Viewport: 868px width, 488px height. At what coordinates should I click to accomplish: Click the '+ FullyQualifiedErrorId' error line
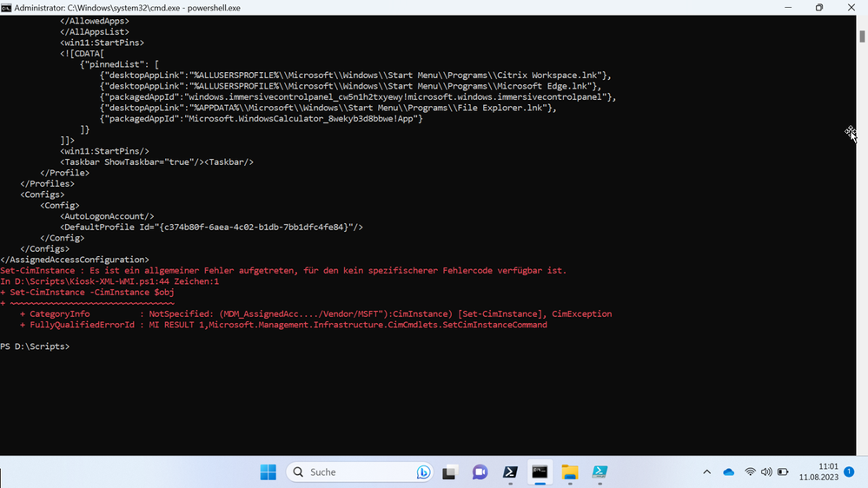[283, 325]
